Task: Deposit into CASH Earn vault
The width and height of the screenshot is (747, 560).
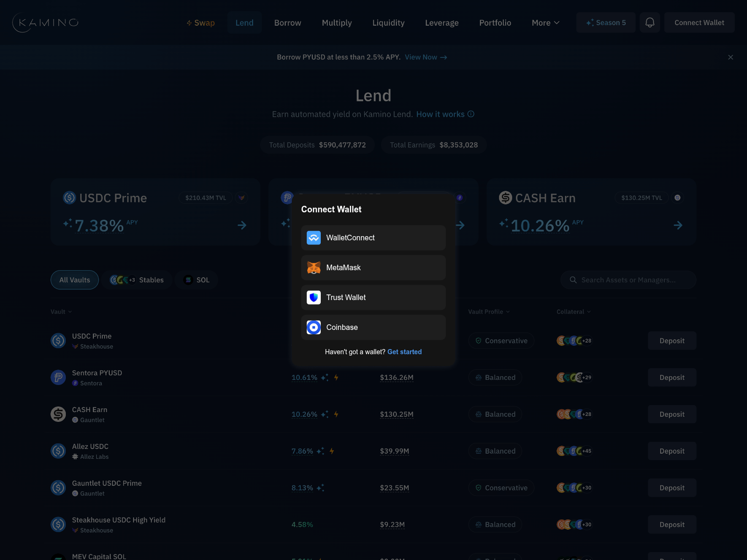Action: [x=672, y=414]
